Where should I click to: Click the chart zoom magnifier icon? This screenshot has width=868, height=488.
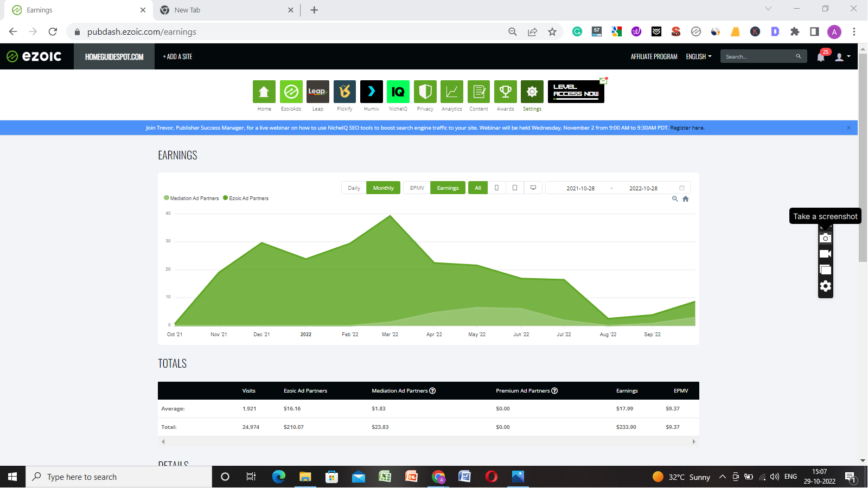[675, 198]
